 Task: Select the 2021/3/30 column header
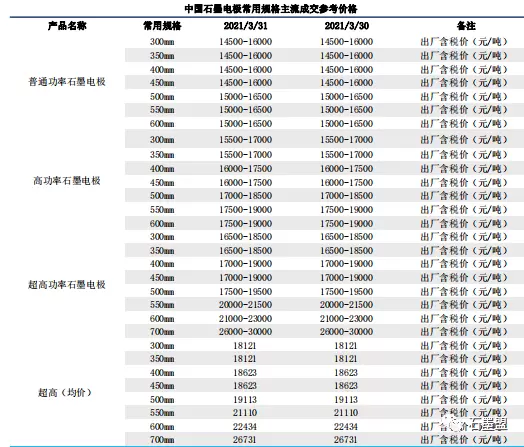click(347, 26)
